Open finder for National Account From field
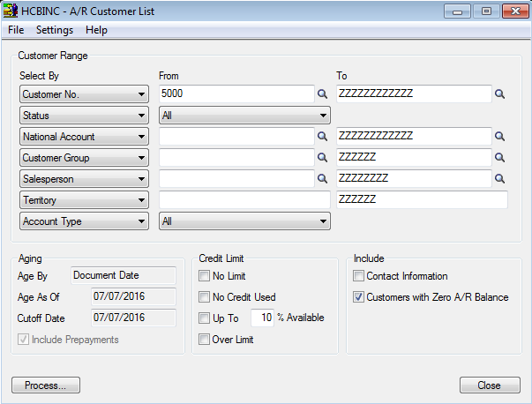 (x=322, y=137)
